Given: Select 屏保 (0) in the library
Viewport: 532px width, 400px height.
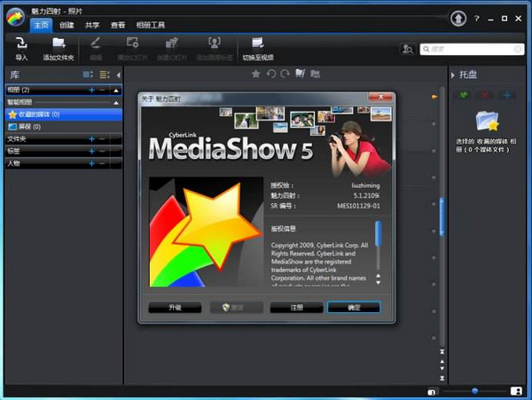Looking at the screenshot, I should click(64, 127).
